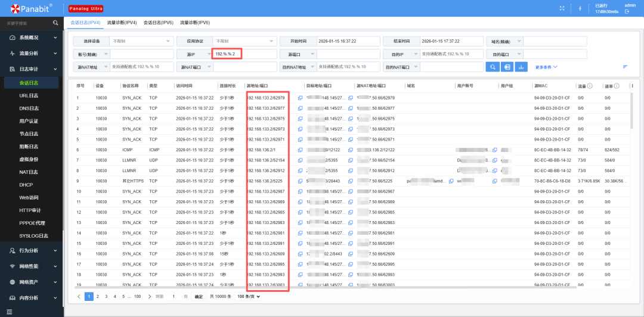
Task: Click the sidebar keyword search magnifier icon
Action: 55,23
